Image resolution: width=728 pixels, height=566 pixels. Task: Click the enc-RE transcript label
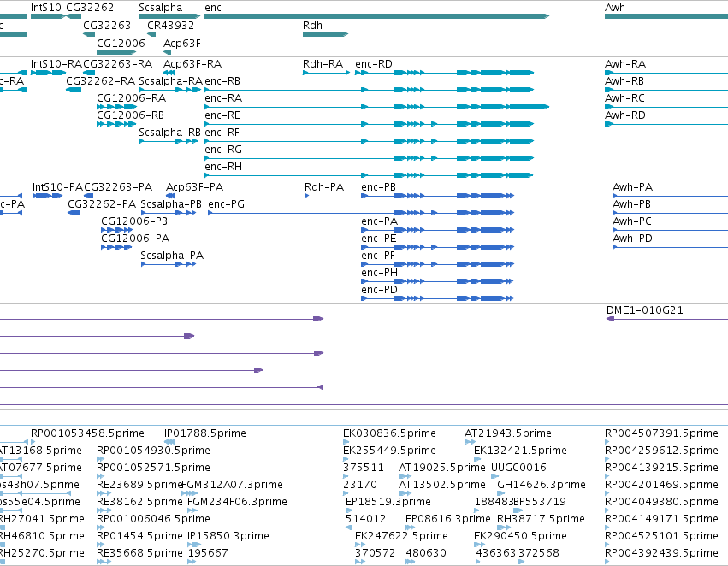pos(222,115)
